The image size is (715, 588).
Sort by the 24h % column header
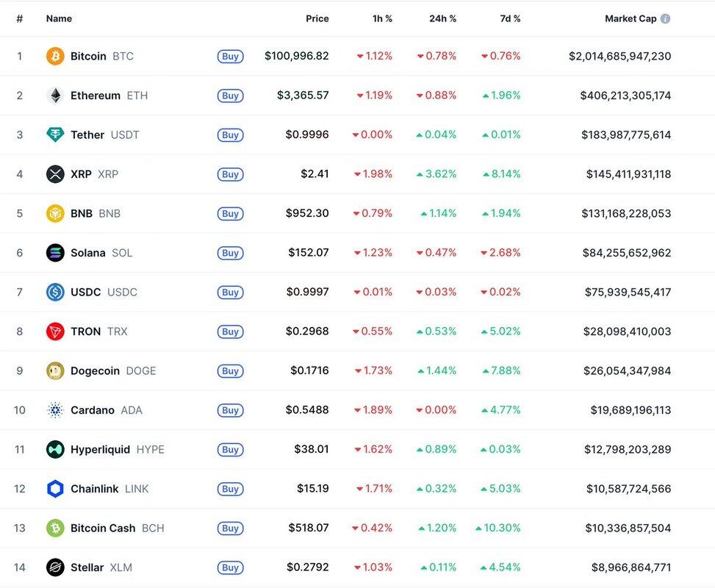442,18
